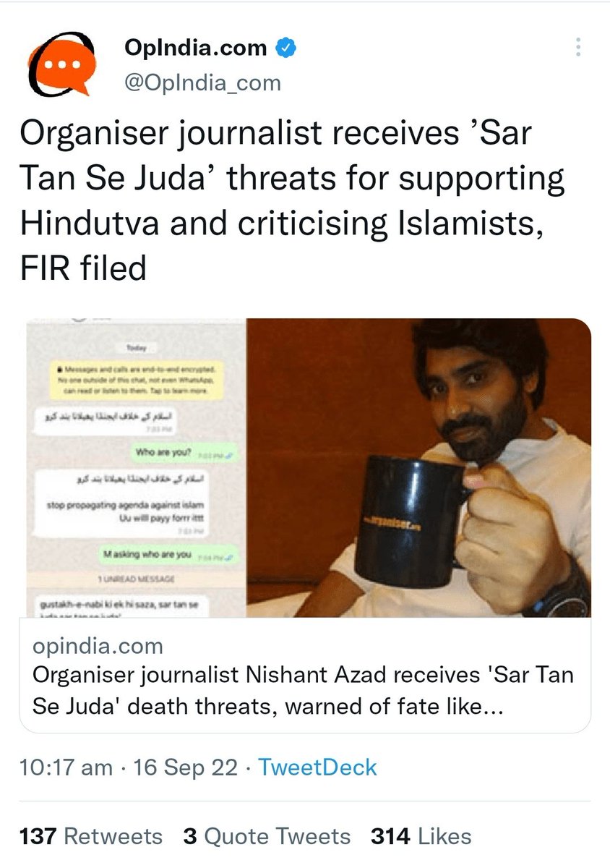This screenshot has height=868, width=610.
Task: Click the 16 Sep 22 date
Action: [186, 767]
